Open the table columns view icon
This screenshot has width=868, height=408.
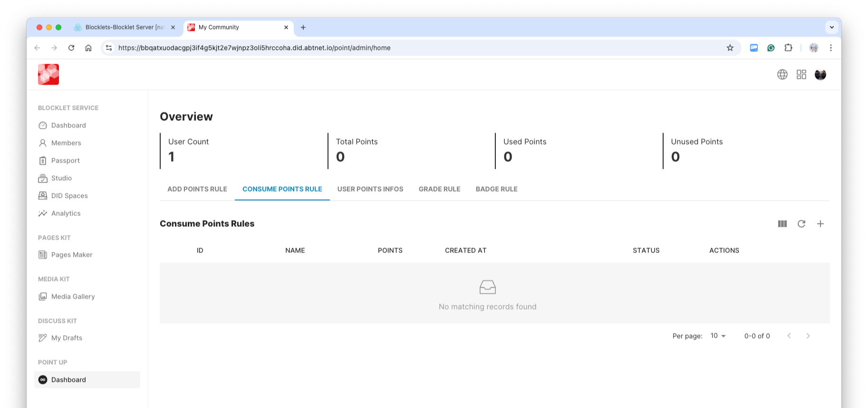pos(782,224)
